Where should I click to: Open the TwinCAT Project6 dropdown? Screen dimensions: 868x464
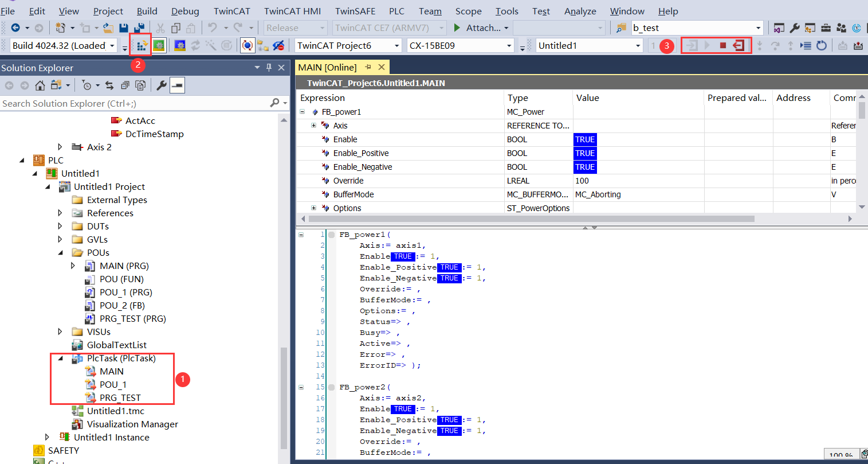[x=397, y=45]
